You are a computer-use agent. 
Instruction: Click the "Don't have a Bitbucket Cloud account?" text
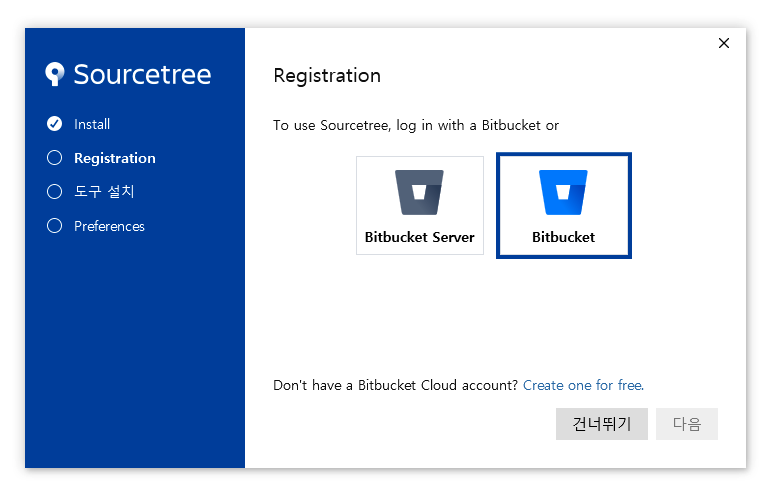(395, 385)
